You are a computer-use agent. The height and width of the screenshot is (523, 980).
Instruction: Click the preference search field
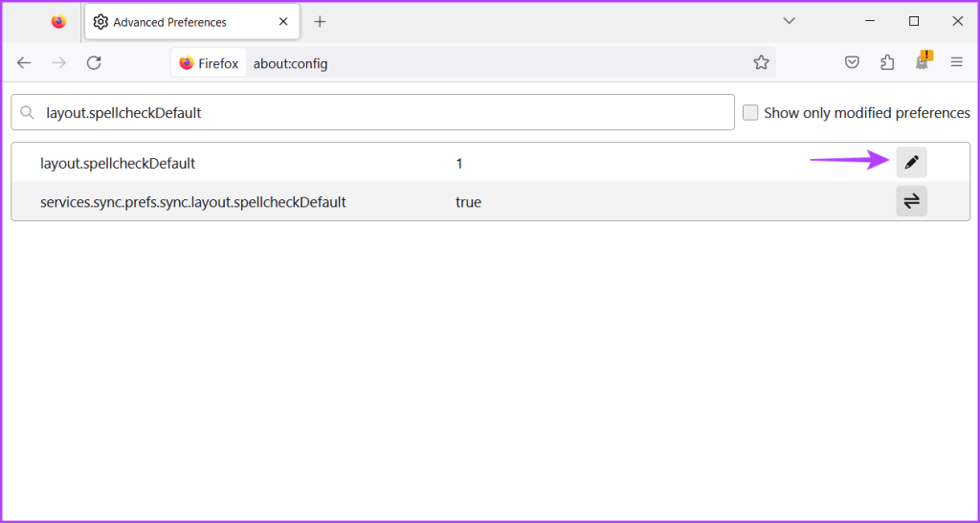372,113
